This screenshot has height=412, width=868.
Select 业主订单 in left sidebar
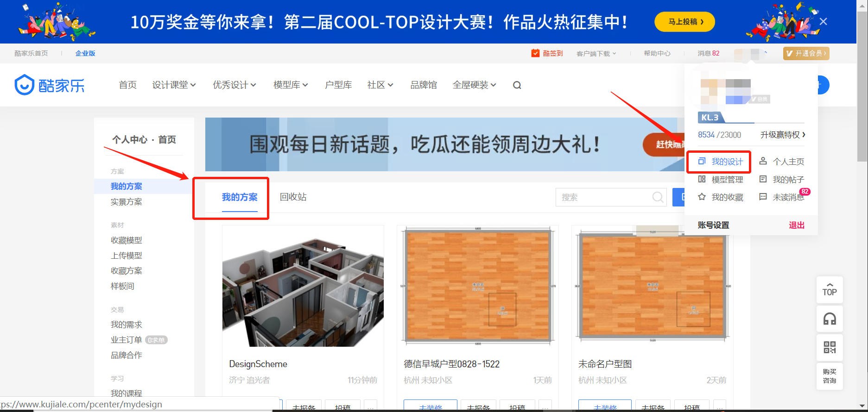click(127, 340)
